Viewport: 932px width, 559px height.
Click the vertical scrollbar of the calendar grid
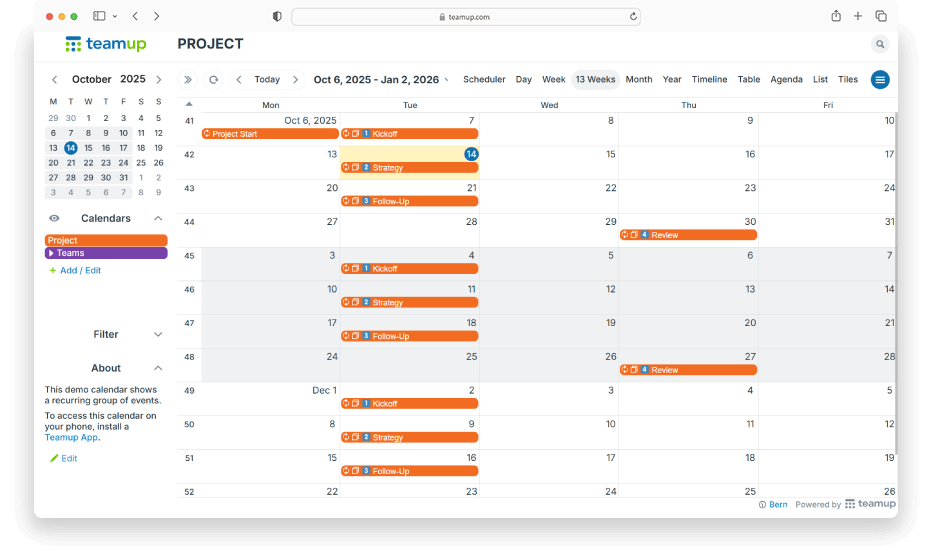[x=896, y=282]
